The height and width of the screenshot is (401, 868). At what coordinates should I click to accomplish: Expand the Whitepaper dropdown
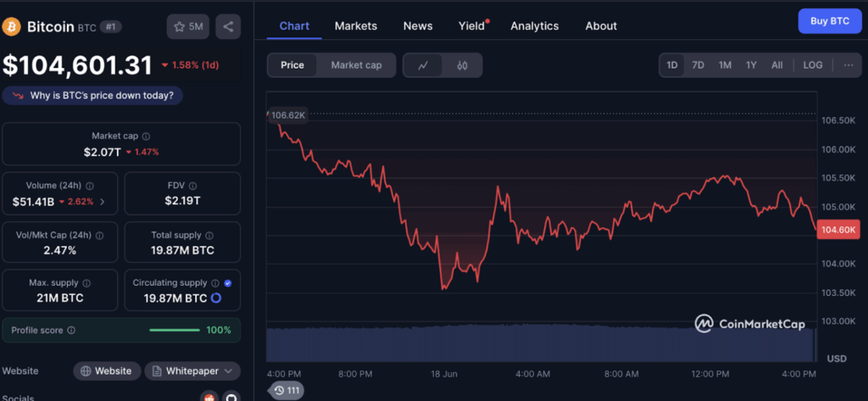(192, 370)
